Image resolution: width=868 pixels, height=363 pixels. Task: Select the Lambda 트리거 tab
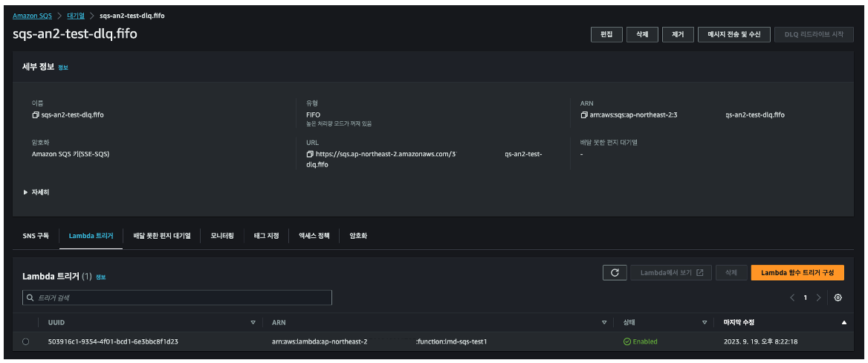91,236
